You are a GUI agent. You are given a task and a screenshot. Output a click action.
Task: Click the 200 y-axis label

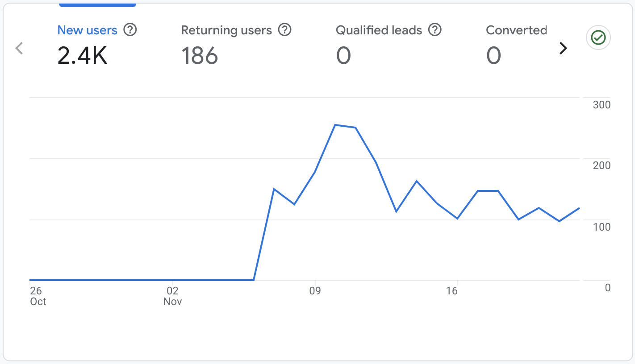pyautogui.click(x=601, y=165)
